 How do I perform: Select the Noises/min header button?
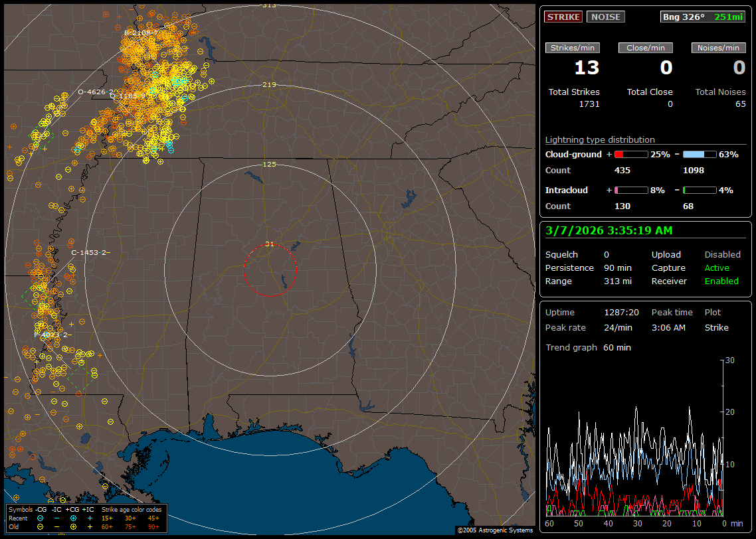tap(719, 48)
